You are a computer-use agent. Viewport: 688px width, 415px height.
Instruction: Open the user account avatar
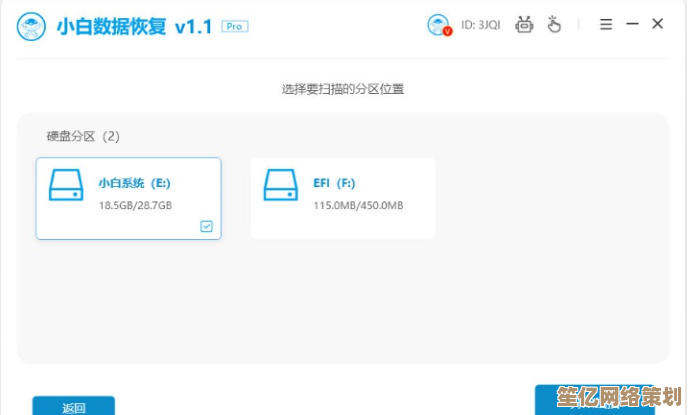click(x=438, y=25)
